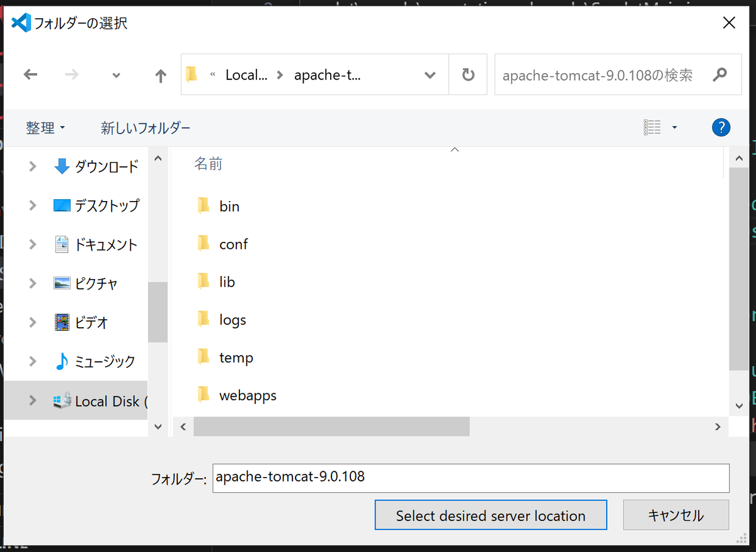Click file list vertical scroll down arrow
This screenshot has width=756, height=552.
[738, 405]
